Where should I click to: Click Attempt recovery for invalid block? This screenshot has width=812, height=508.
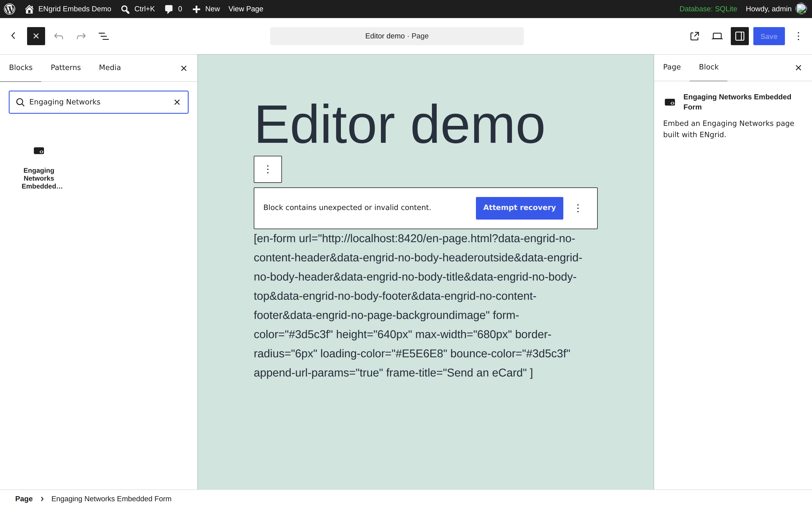pyautogui.click(x=519, y=208)
